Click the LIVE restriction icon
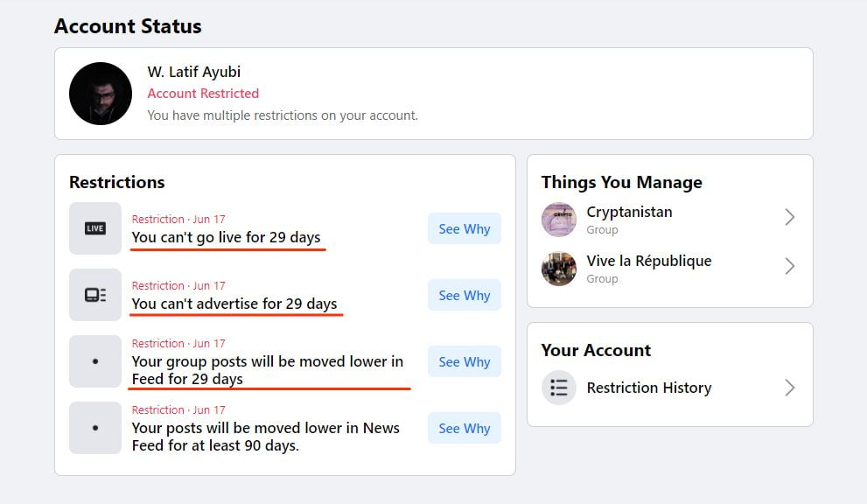The image size is (867, 504). [95, 228]
